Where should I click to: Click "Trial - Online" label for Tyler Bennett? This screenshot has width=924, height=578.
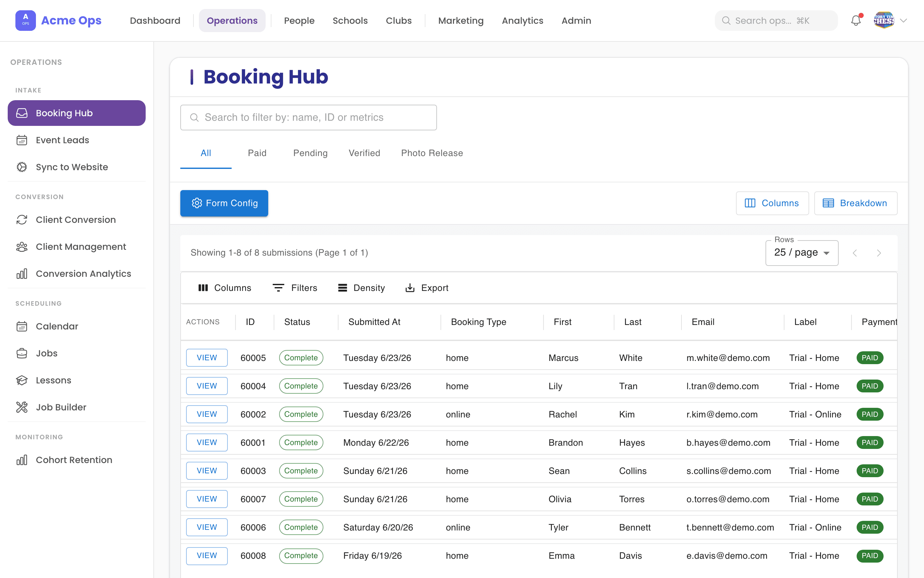(x=815, y=528)
